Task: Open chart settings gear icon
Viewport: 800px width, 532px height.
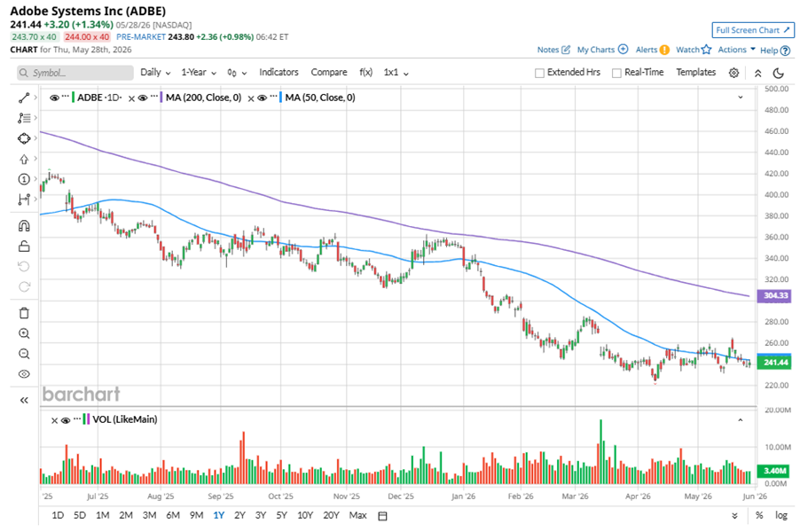Action: 733,73
